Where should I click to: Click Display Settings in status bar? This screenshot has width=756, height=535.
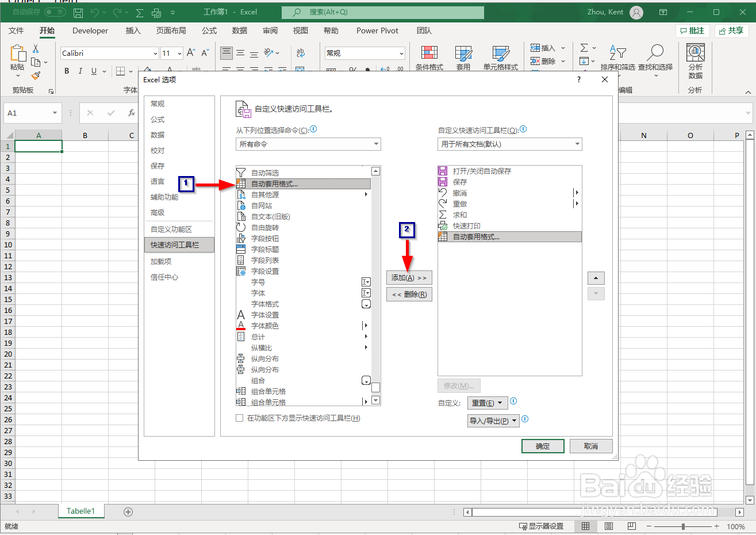tap(541, 526)
